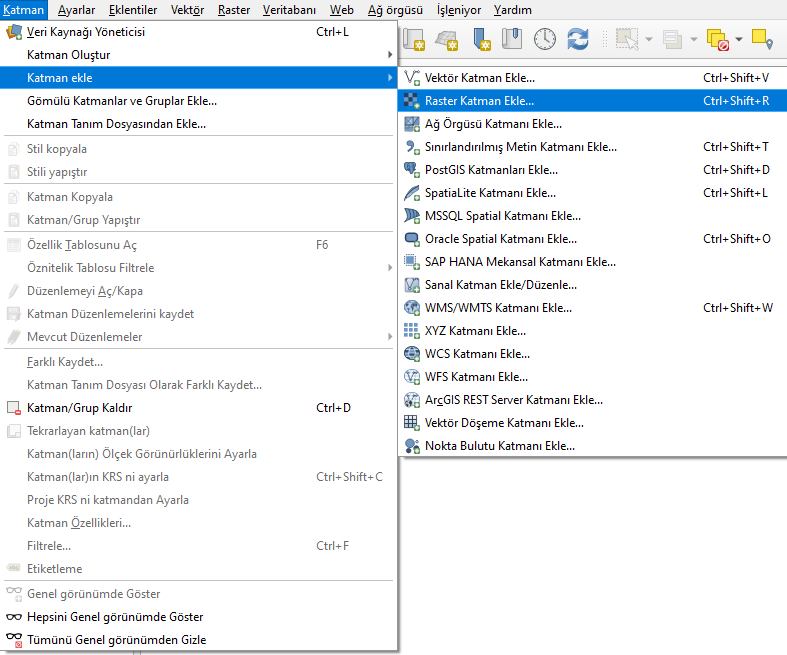Click the Tümünü Genel görünümden Gizle glasses icon
The width and height of the screenshot is (787, 655).
pos(14,639)
